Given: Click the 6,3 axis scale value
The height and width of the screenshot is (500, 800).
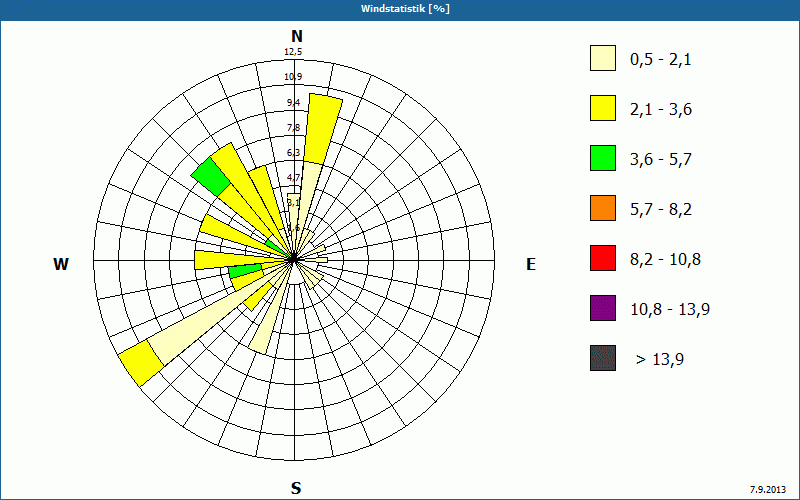Looking at the screenshot, I should 293,153.
